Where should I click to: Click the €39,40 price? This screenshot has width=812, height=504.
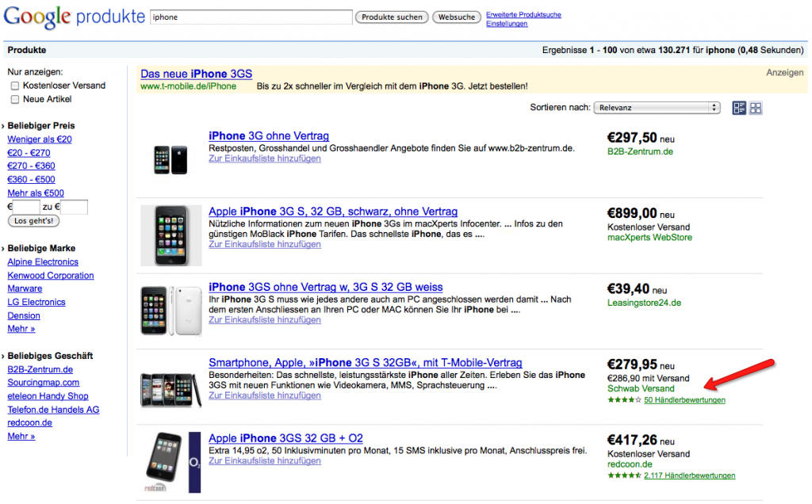[x=628, y=288]
